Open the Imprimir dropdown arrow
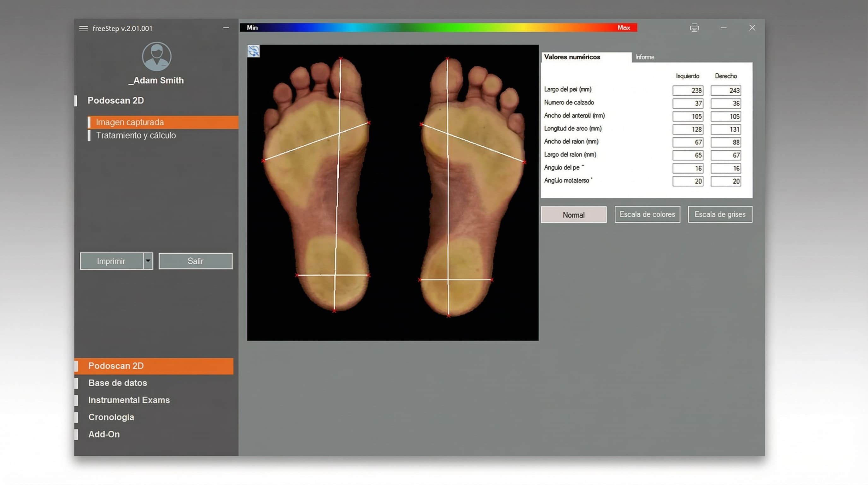 tap(148, 261)
